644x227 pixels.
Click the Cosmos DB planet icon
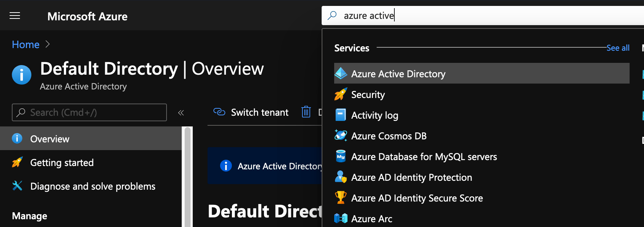point(340,135)
